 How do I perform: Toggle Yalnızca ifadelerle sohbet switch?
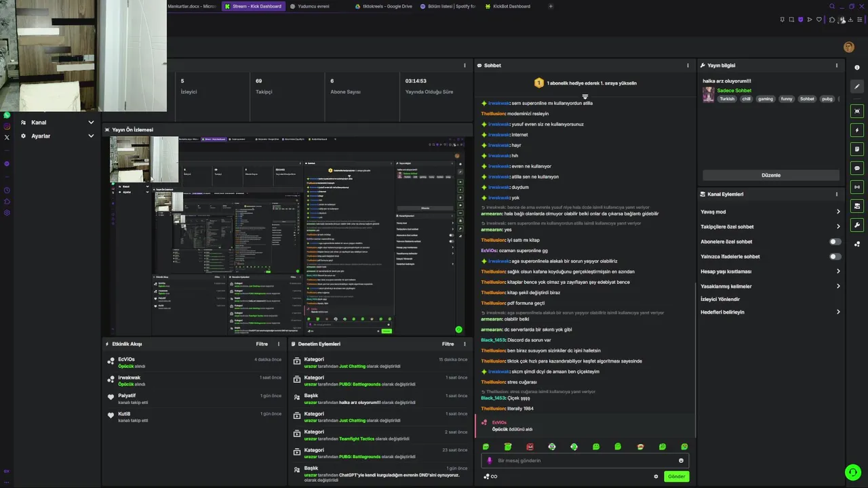tap(835, 256)
